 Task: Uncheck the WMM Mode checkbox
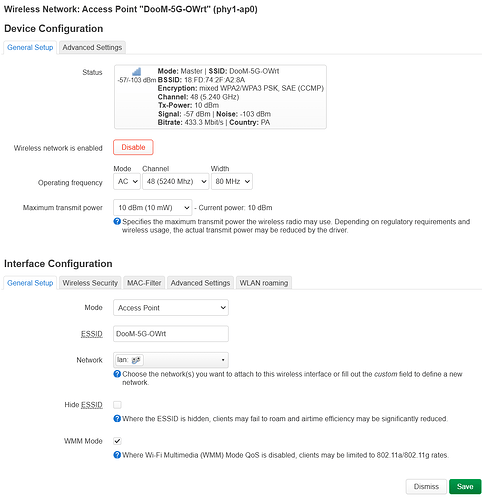click(x=117, y=441)
